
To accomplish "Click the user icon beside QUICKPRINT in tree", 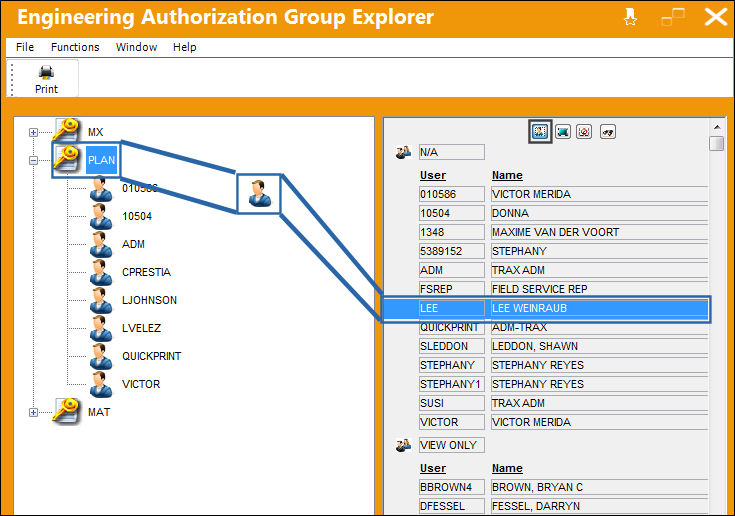I will click(101, 356).
